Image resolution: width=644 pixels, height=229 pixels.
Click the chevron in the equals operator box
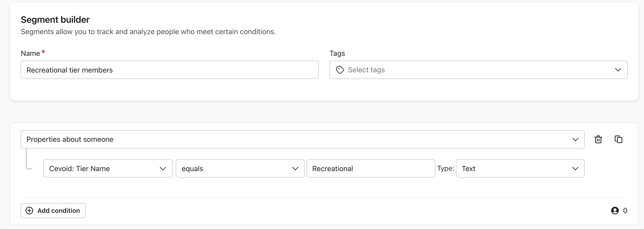295,169
